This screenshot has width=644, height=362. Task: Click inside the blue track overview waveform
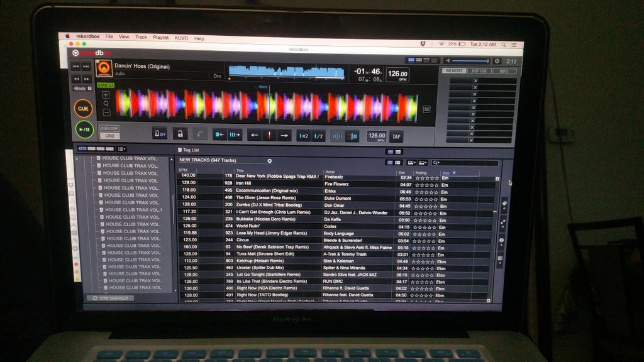click(x=286, y=72)
